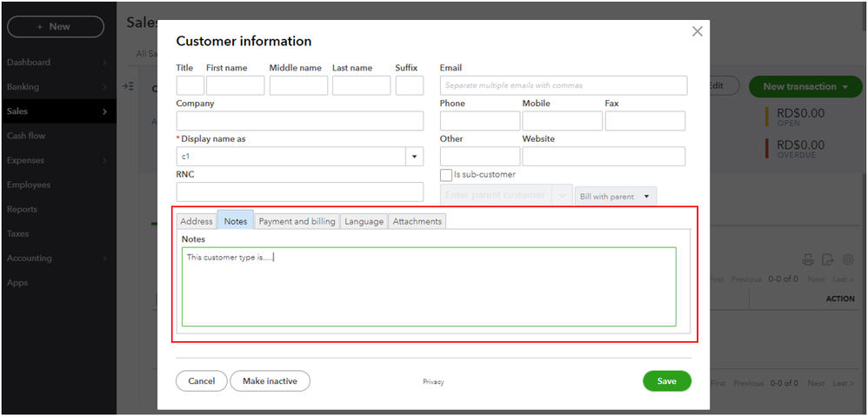Click the ACTION column header
Viewport: 868px width, 417px height.
coord(840,299)
